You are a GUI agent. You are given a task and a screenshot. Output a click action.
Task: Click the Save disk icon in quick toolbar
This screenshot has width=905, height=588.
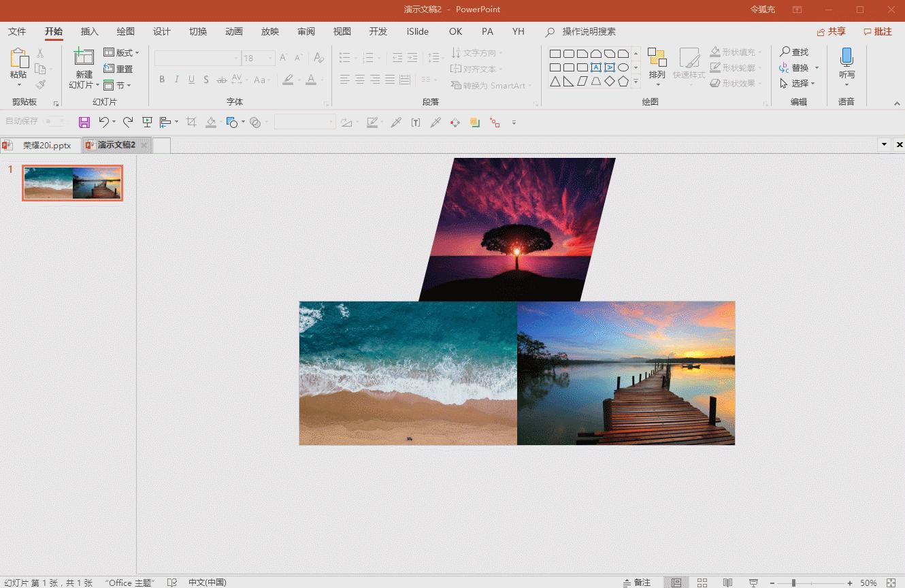(x=84, y=122)
